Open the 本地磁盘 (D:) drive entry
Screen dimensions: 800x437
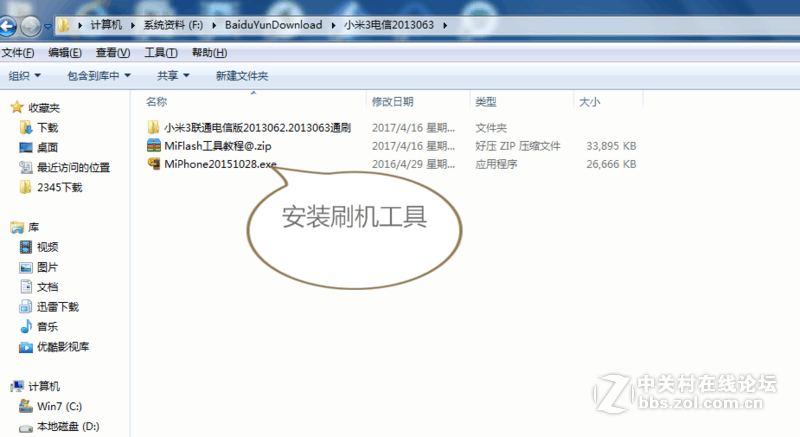pyautogui.click(x=68, y=426)
